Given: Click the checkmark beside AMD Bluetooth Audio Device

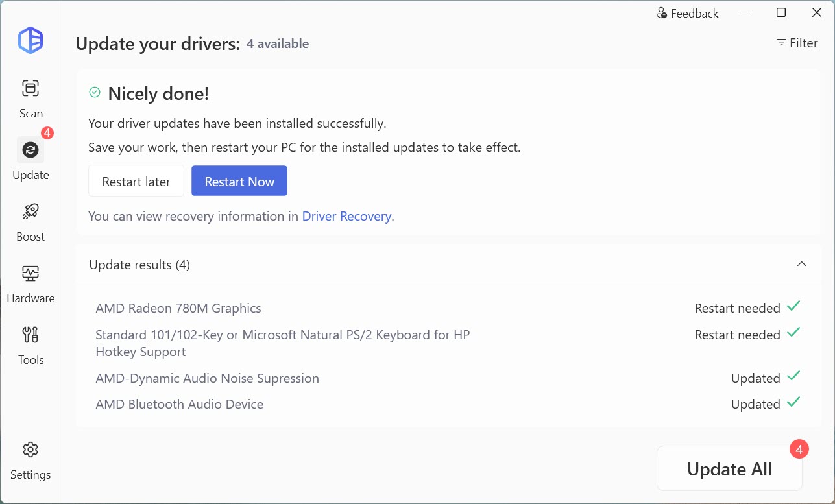Looking at the screenshot, I should (793, 402).
